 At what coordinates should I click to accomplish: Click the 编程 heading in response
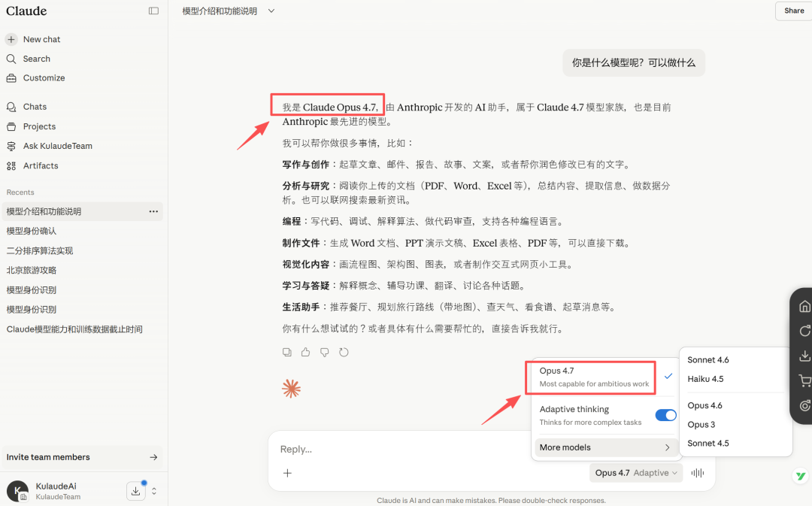(292, 222)
